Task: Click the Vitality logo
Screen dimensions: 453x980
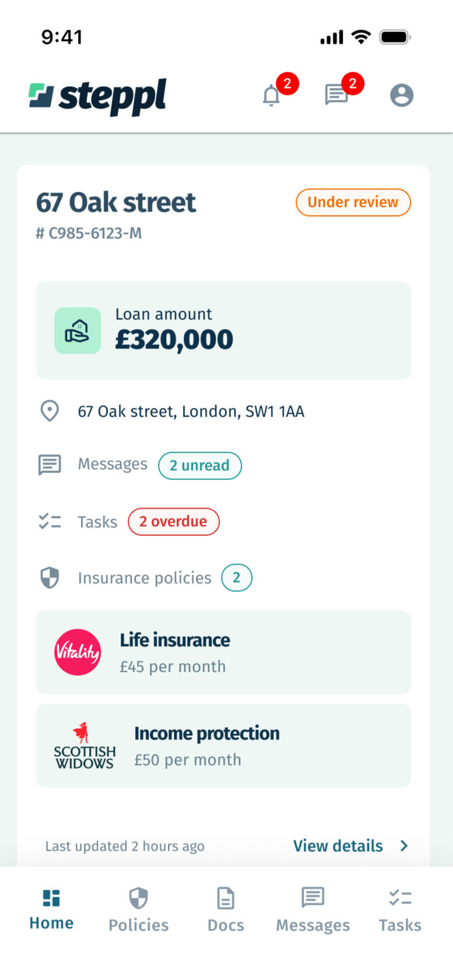Action: pos(78,652)
